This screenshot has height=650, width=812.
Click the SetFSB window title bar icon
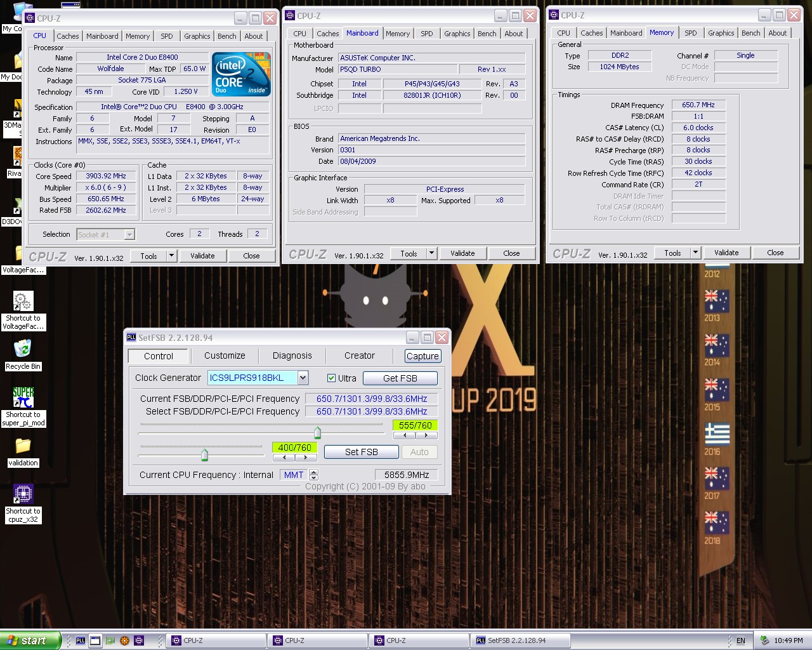(x=131, y=338)
